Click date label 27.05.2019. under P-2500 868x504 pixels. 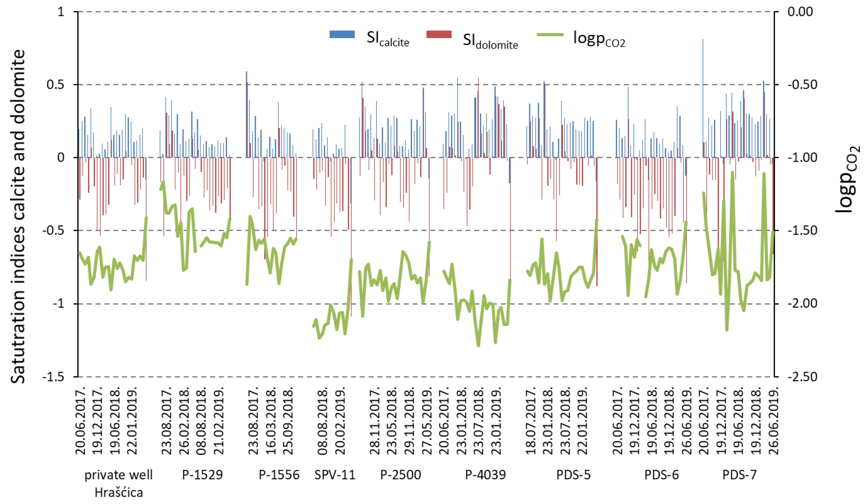click(426, 422)
